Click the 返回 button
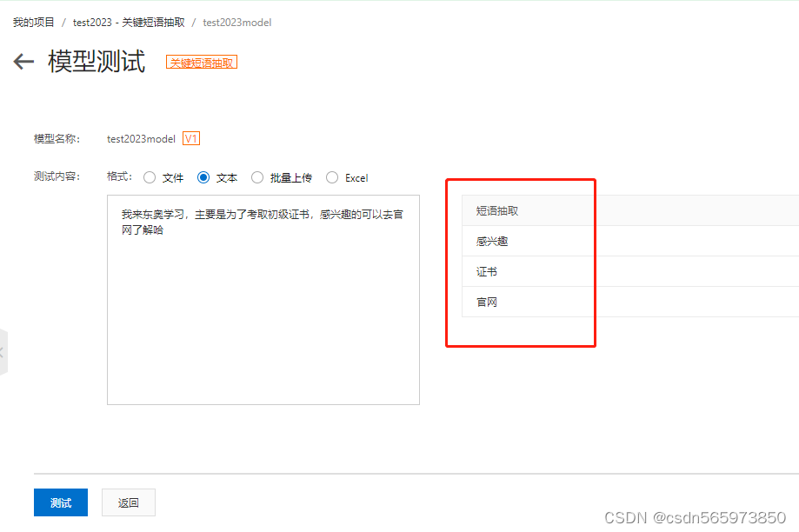The height and width of the screenshot is (532, 799). (128, 502)
